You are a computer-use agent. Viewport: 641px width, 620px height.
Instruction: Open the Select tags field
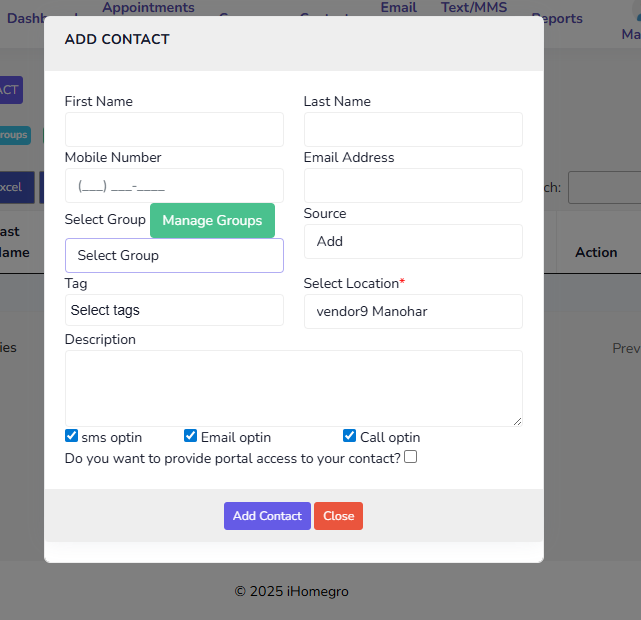pyautogui.click(x=174, y=310)
